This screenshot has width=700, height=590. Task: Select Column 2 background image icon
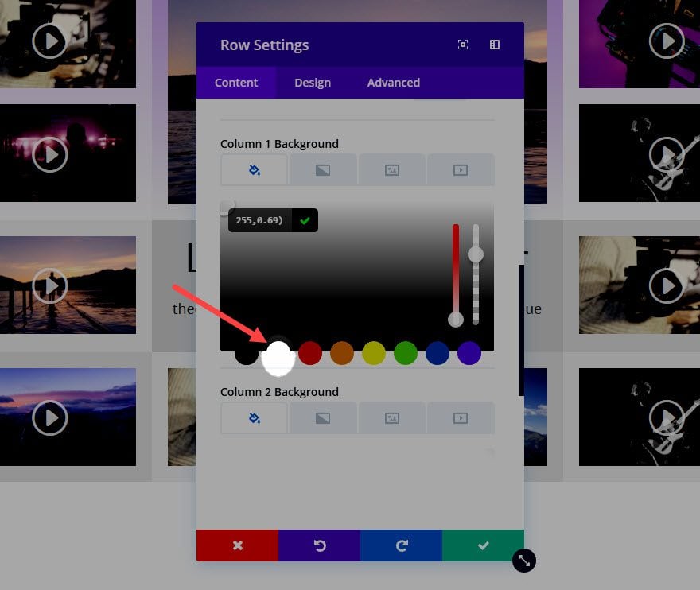pyautogui.click(x=391, y=418)
